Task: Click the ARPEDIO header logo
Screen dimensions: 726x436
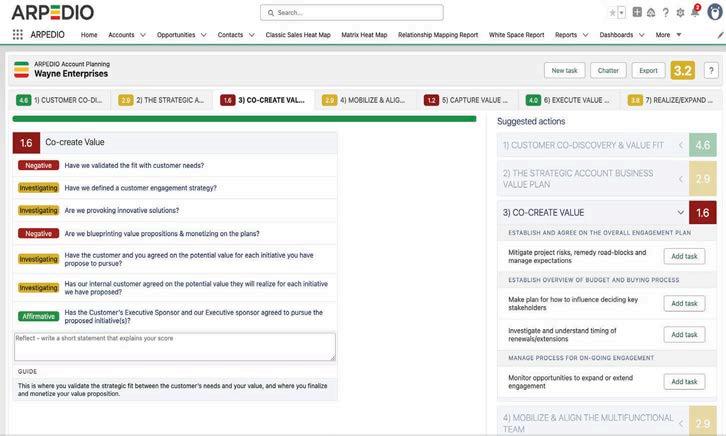Action: point(53,12)
